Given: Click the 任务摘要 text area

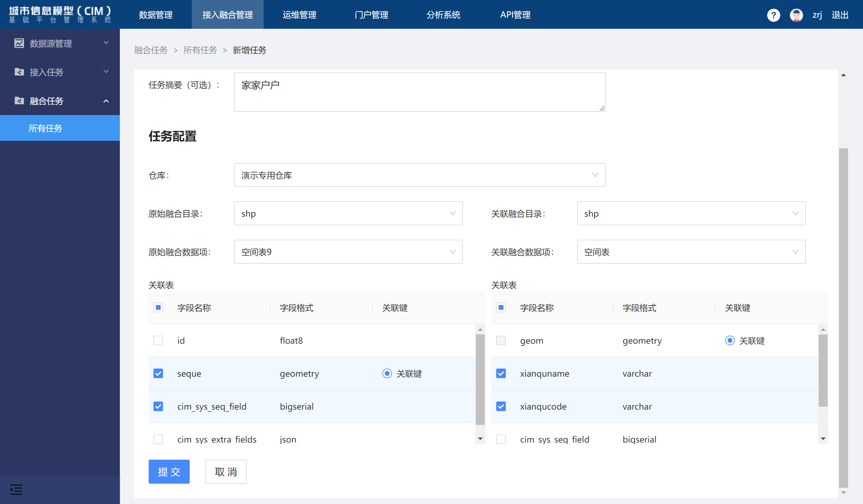Looking at the screenshot, I should tap(420, 92).
